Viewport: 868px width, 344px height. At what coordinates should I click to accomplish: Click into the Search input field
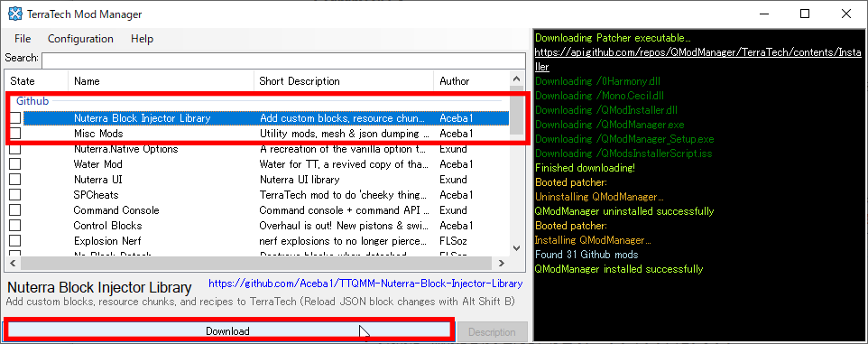(283, 60)
